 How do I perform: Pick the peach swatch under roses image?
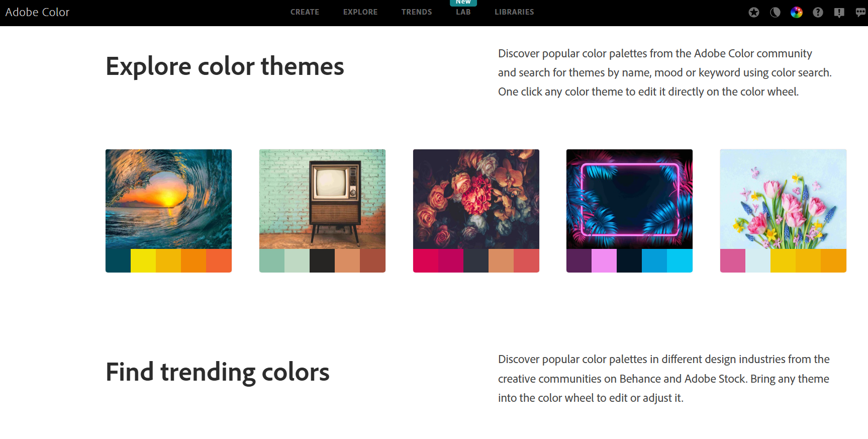pyautogui.click(x=501, y=260)
